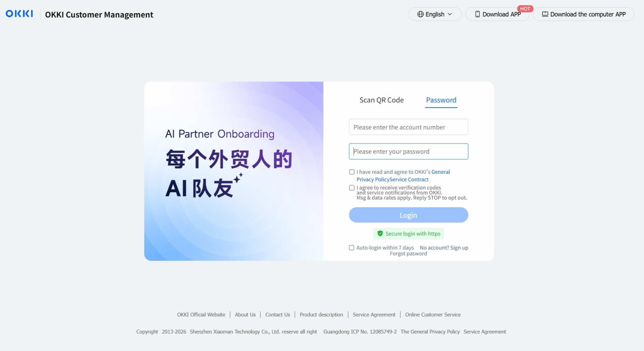Click the OKKI logo

coord(19,14)
